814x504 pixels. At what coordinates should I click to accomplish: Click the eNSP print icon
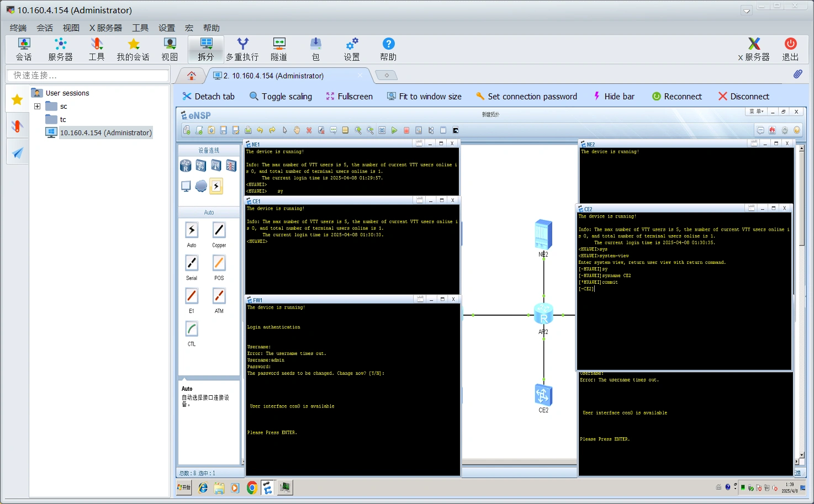pyautogui.click(x=248, y=130)
